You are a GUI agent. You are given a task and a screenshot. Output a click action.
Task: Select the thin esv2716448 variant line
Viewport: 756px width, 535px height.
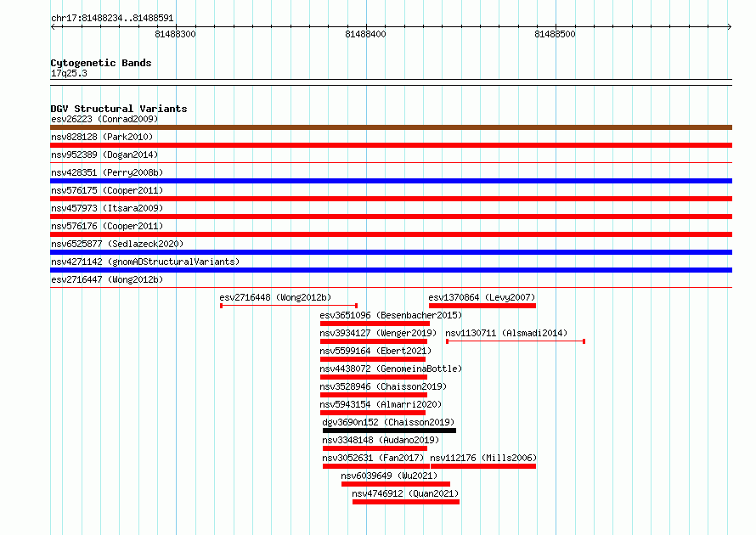289,306
